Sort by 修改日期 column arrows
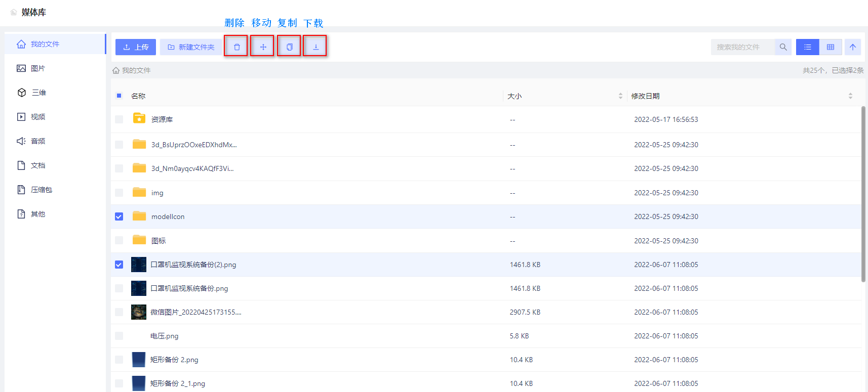The height and width of the screenshot is (392, 868). [850, 96]
